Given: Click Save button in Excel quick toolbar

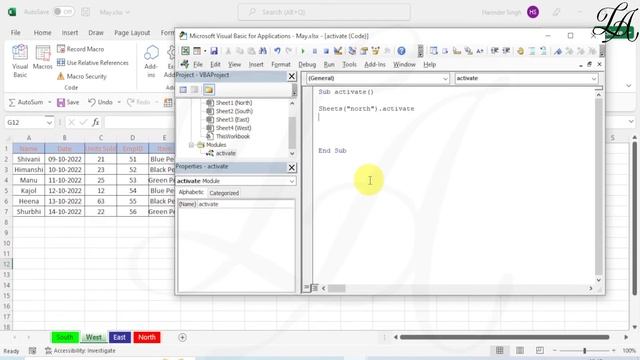Looking at the screenshot, I should tap(68, 102).
